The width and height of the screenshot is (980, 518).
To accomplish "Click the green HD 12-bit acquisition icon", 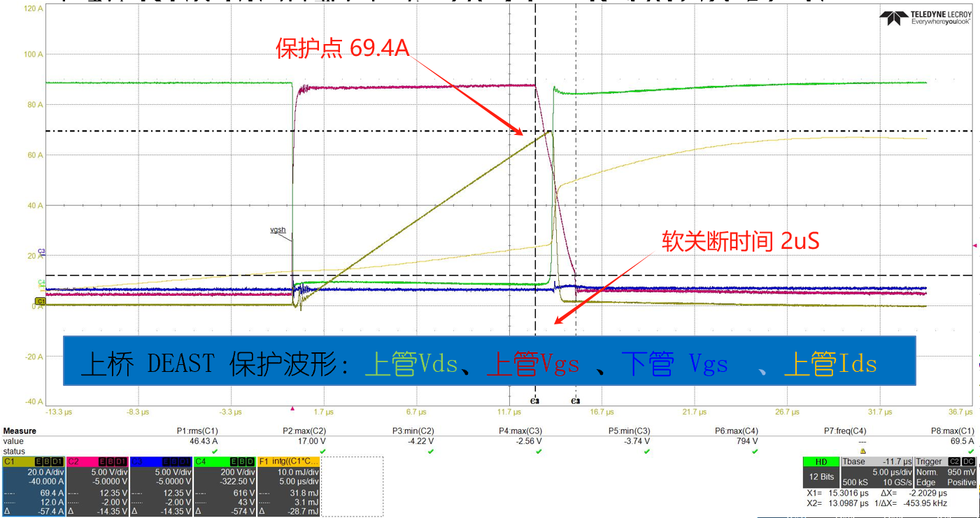I will (820, 461).
